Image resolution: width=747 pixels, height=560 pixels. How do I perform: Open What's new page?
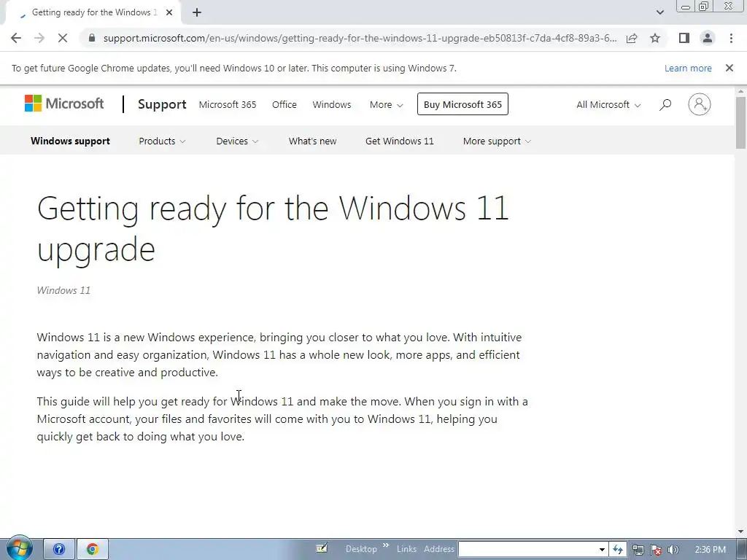pyautogui.click(x=312, y=141)
